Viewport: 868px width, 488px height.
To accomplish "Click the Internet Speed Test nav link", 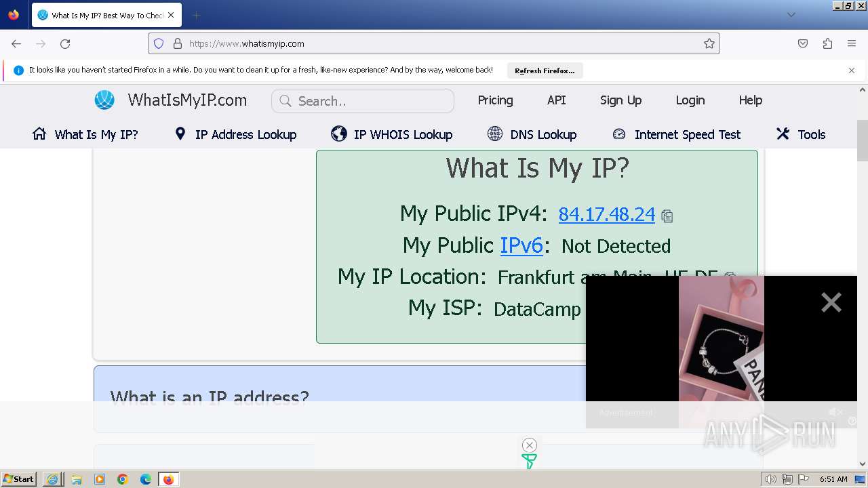I will pyautogui.click(x=687, y=134).
